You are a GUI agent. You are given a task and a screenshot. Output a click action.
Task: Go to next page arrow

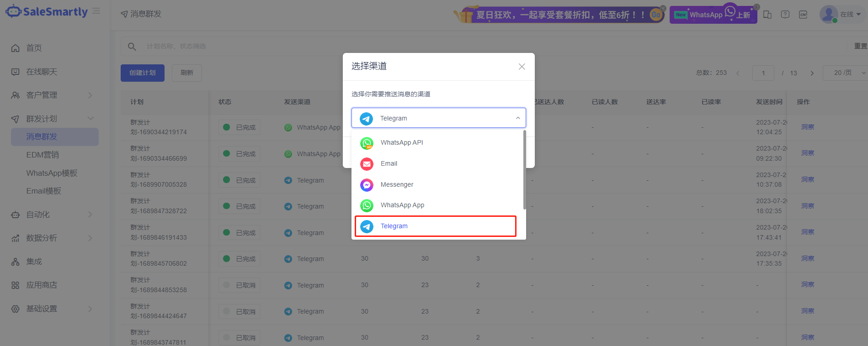point(812,73)
